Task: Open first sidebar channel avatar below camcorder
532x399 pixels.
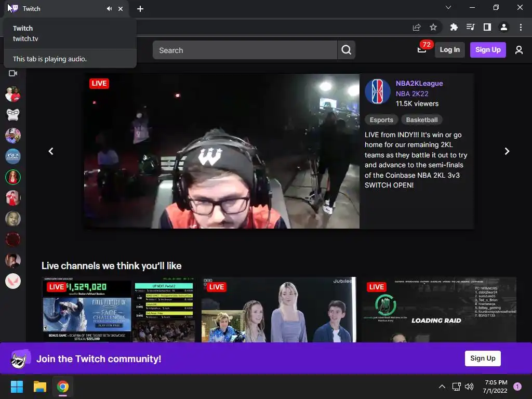Action: click(x=13, y=95)
